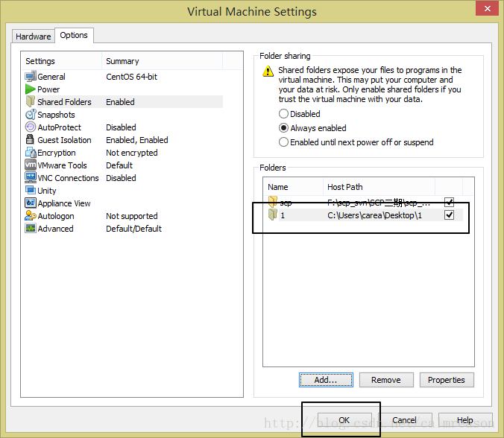Click the Not encrypted summary text
504x438 pixels.
(132, 153)
